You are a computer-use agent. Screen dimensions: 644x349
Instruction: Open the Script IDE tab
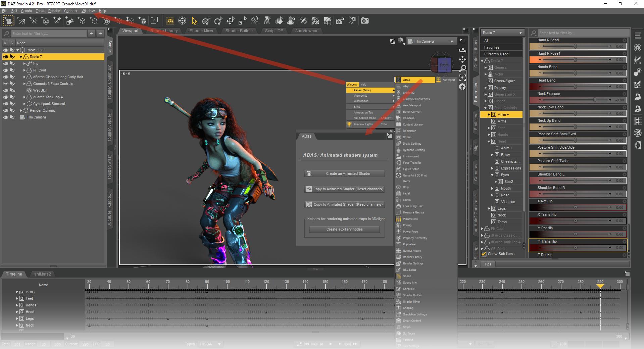274,31
